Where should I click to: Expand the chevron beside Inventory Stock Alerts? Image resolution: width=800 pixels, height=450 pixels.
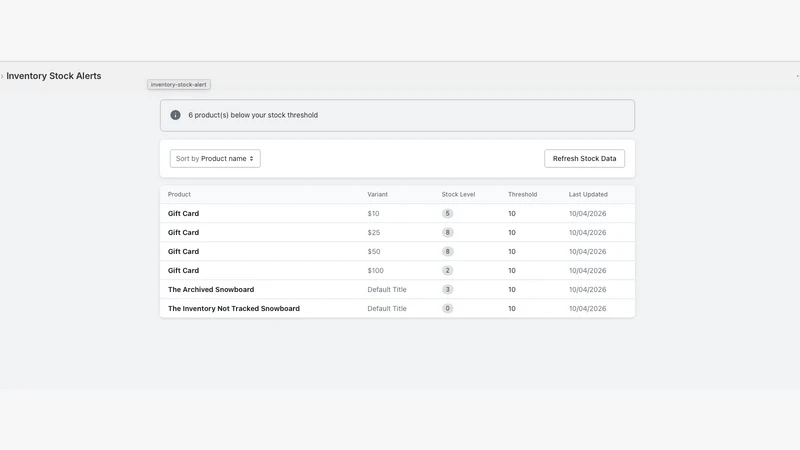[2, 76]
